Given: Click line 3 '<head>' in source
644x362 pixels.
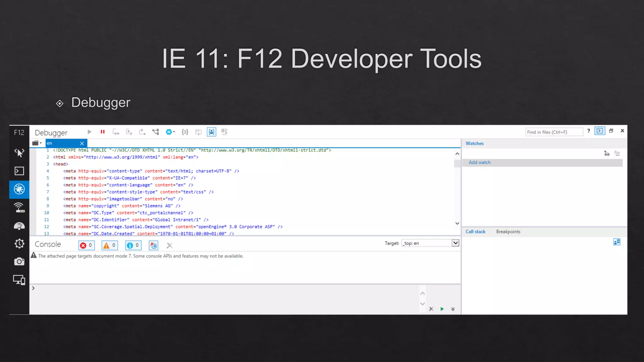Looking at the screenshot, I should pyautogui.click(x=61, y=164).
